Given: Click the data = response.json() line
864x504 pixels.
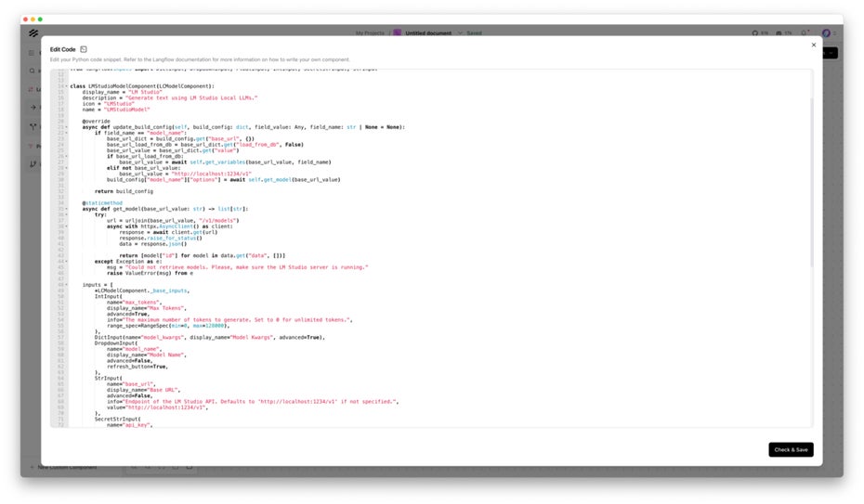Looking at the screenshot, I should 153,244.
